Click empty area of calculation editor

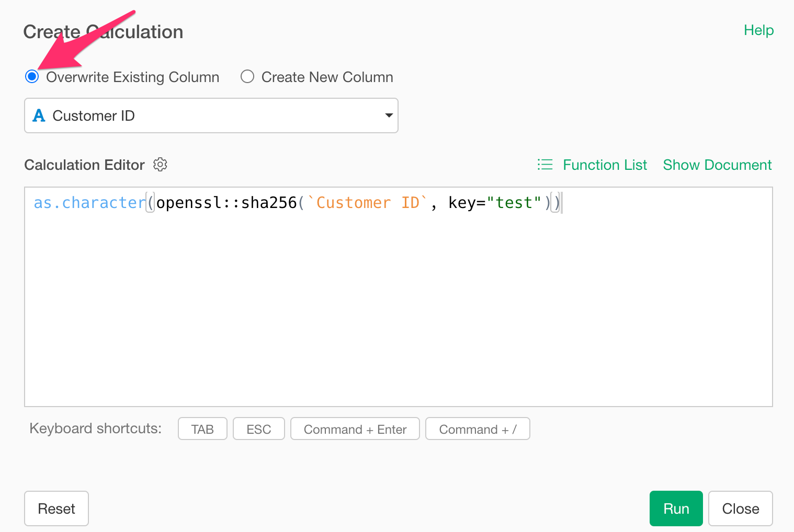click(x=398, y=314)
